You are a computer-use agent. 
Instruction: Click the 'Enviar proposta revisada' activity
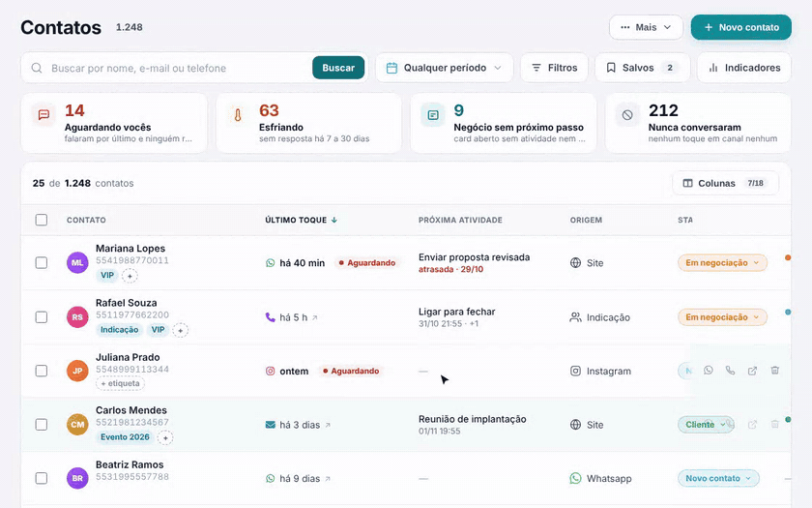(x=474, y=257)
